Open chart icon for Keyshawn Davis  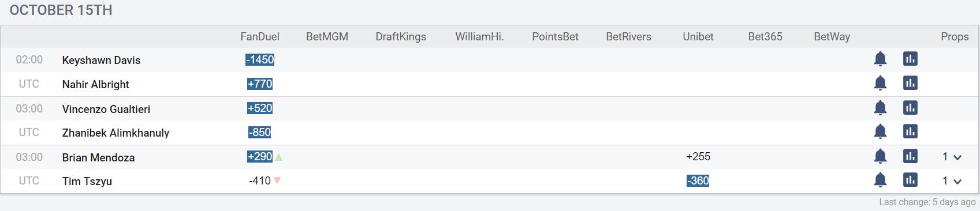910,59
